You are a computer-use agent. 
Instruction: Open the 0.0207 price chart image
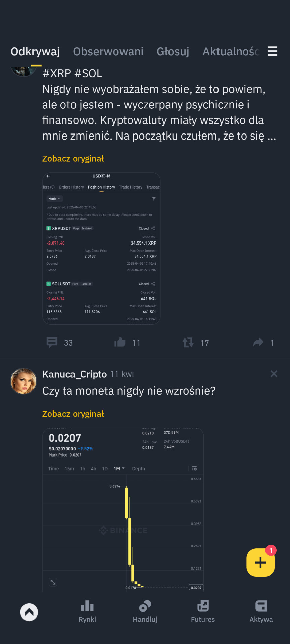[x=123, y=509]
